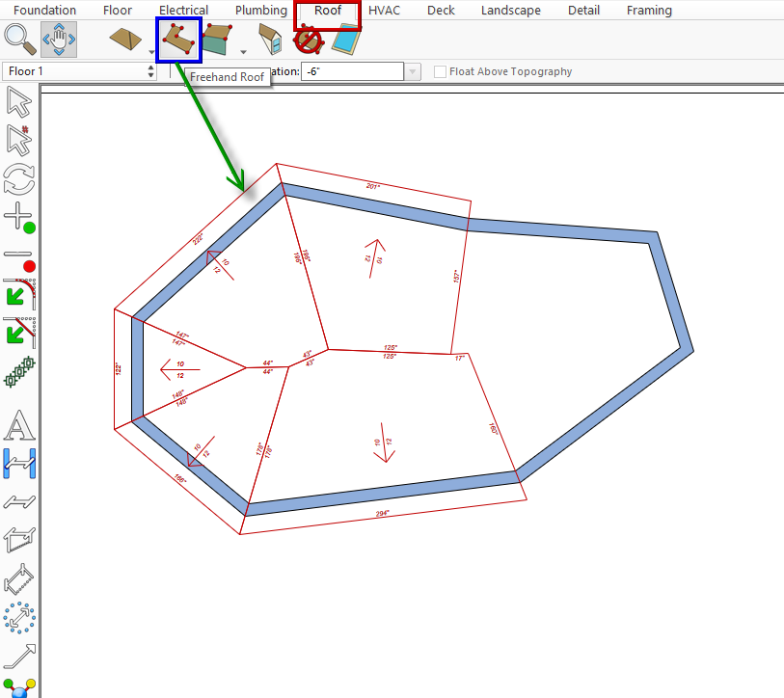Open the elevation value dropdown arrow
The height and width of the screenshot is (698, 784).
412,71
